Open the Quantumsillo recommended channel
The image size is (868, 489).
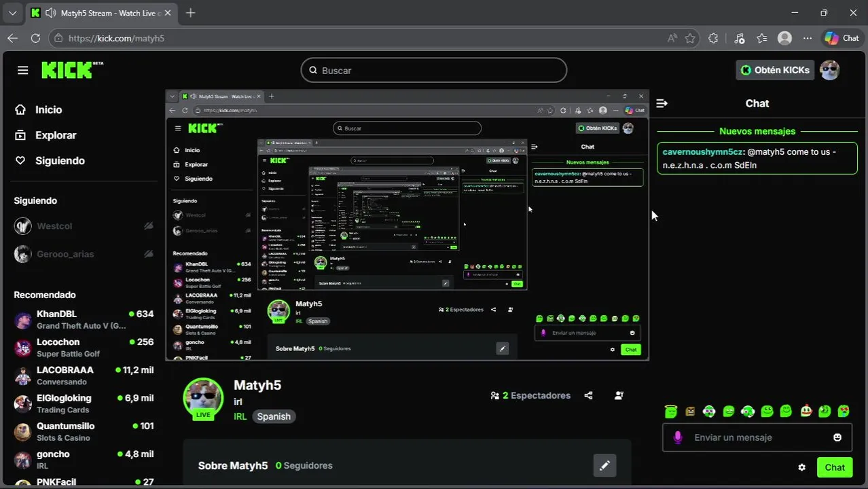84,431
